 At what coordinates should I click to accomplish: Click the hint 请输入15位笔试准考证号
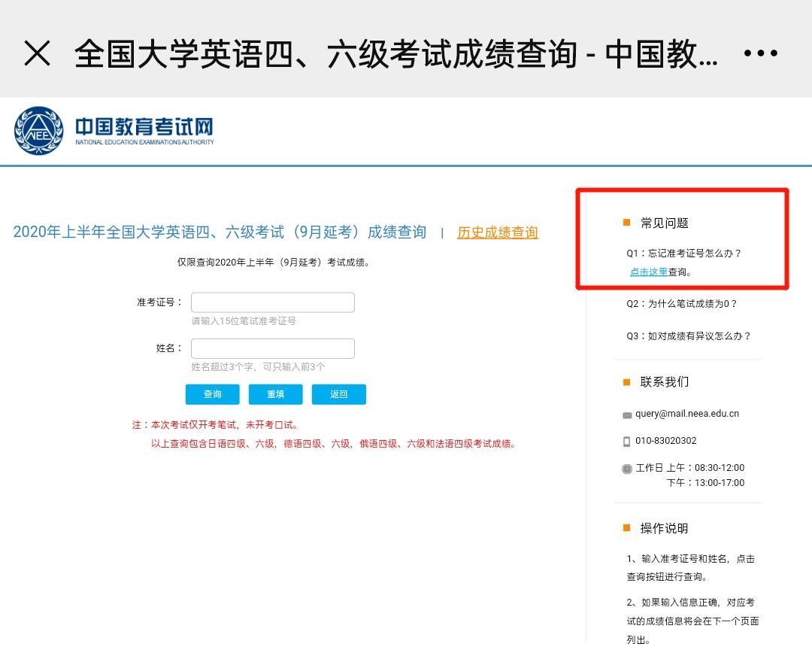coord(244,321)
